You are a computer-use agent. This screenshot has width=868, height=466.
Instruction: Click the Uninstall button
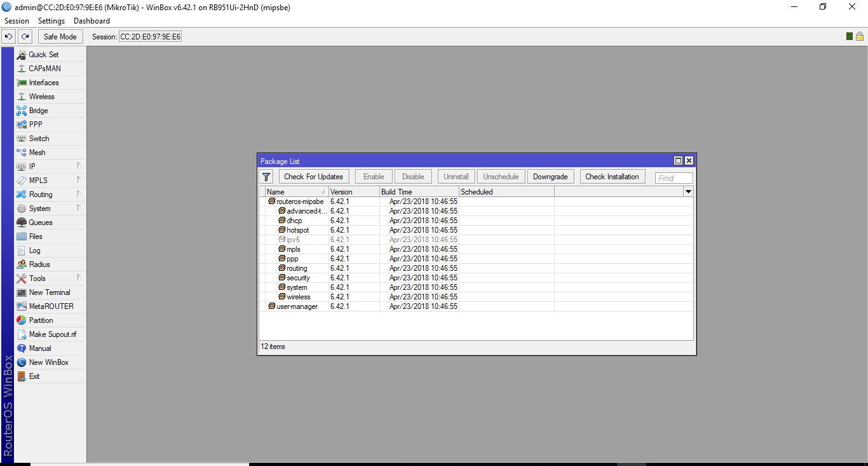point(456,177)
